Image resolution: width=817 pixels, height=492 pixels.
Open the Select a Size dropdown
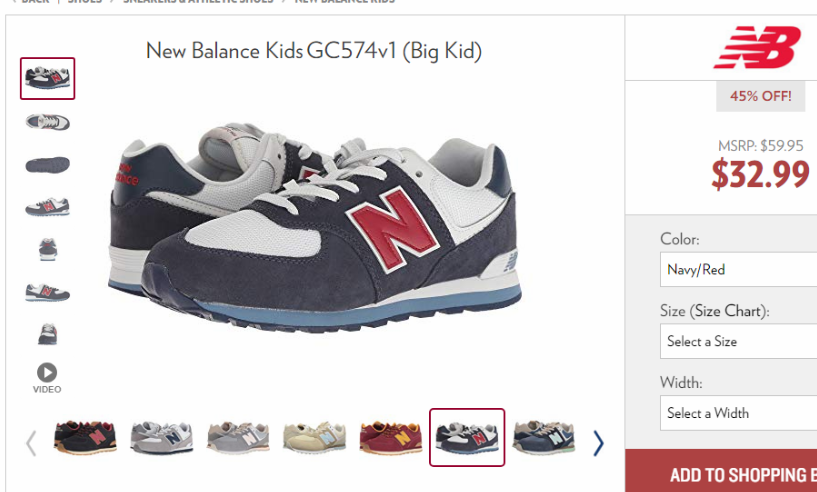(738, 341)
